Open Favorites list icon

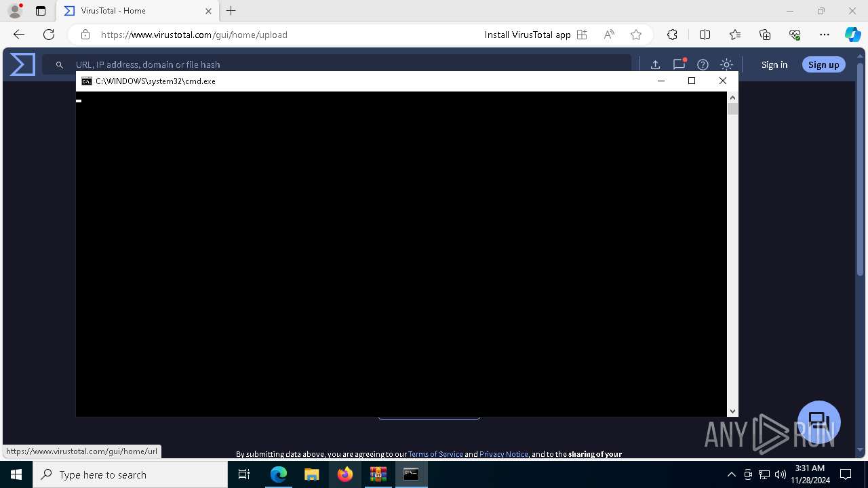click(x=735, y=35)
